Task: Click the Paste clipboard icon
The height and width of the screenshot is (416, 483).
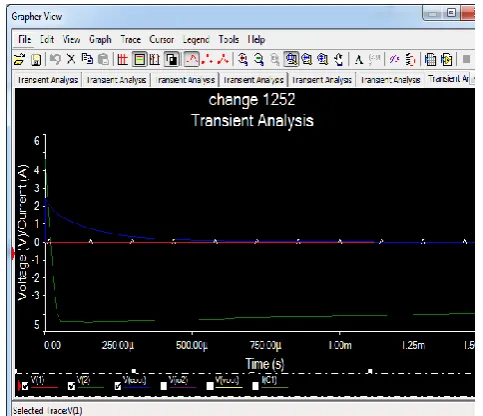Action: 104,59
